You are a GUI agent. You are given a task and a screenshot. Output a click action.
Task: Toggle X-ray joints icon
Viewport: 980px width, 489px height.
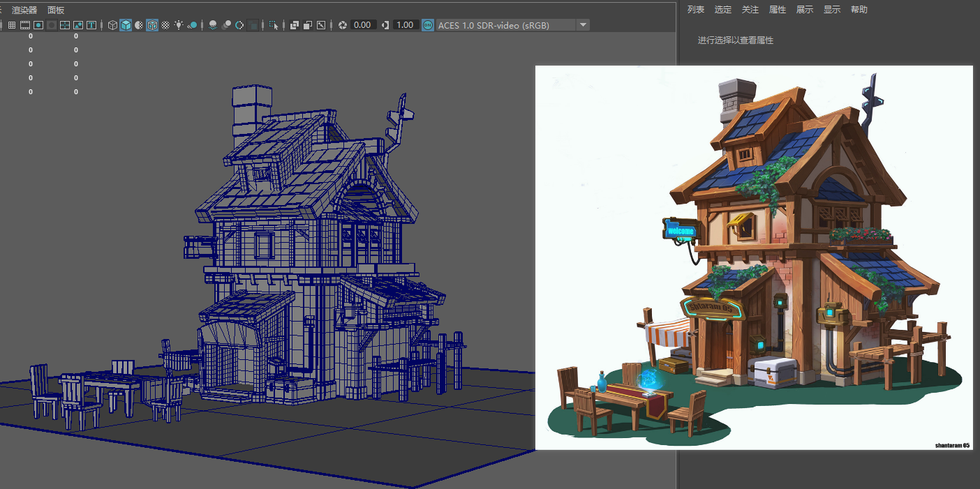coord(321,25)
